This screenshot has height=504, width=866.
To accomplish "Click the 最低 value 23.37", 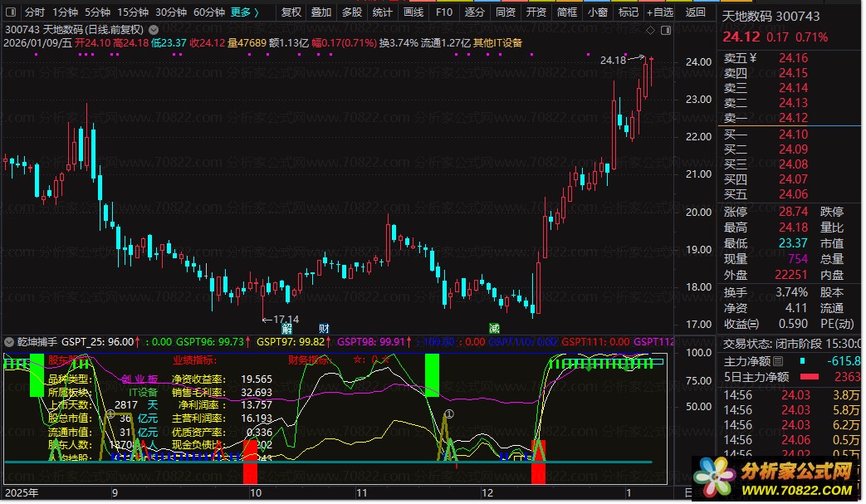I will coord(793,243).
